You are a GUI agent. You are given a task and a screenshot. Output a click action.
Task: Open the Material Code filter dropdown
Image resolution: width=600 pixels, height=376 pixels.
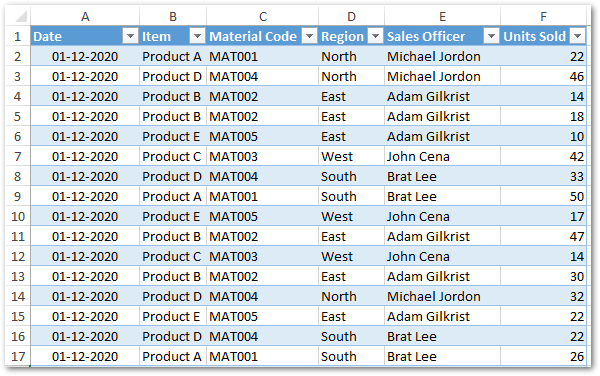309,36
